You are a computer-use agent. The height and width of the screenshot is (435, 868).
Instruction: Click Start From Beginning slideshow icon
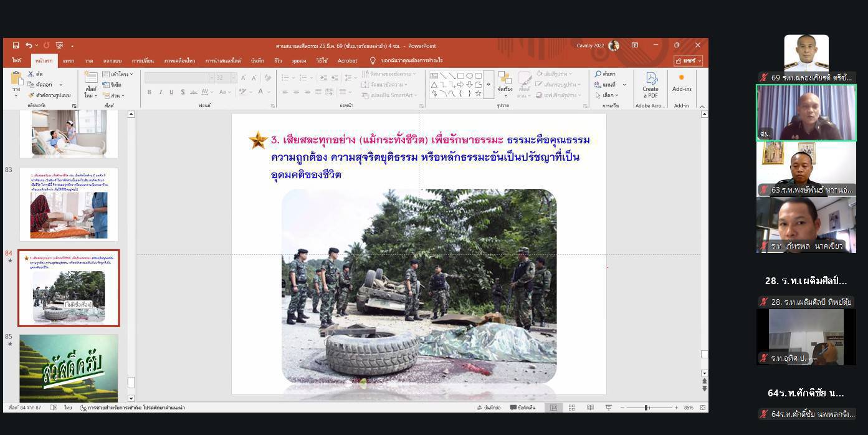(59, 45)
